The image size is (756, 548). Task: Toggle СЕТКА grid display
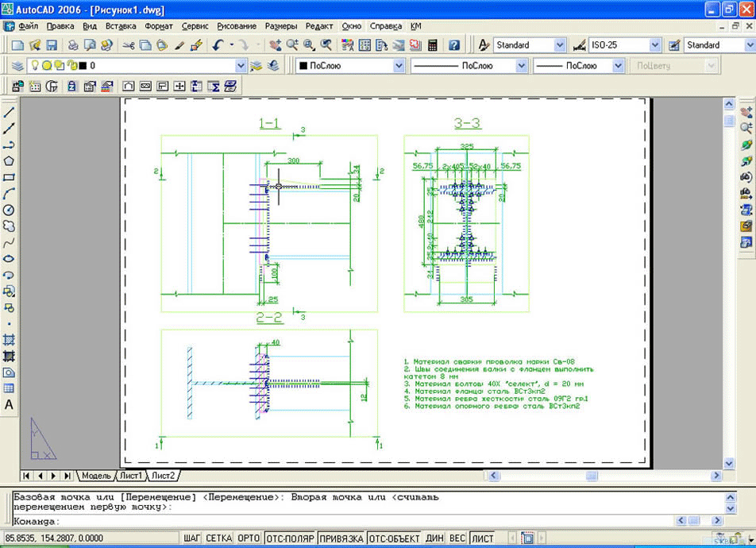pyautogui.click(x=218, y=538)
